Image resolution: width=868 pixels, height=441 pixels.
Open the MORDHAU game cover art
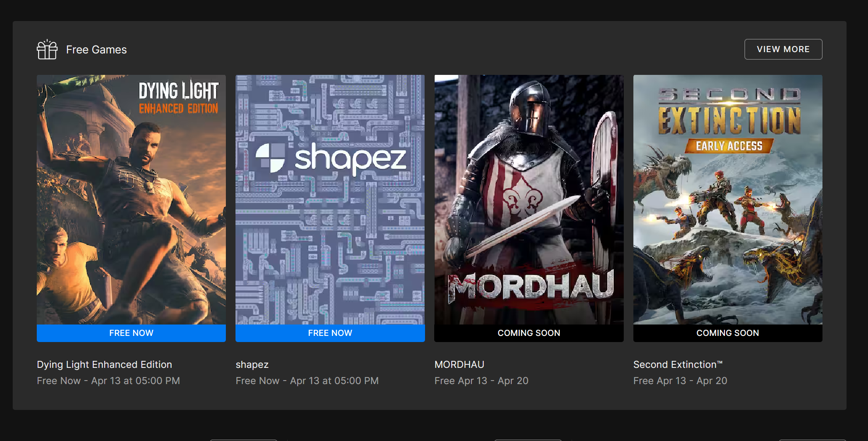tap(529, 200)
